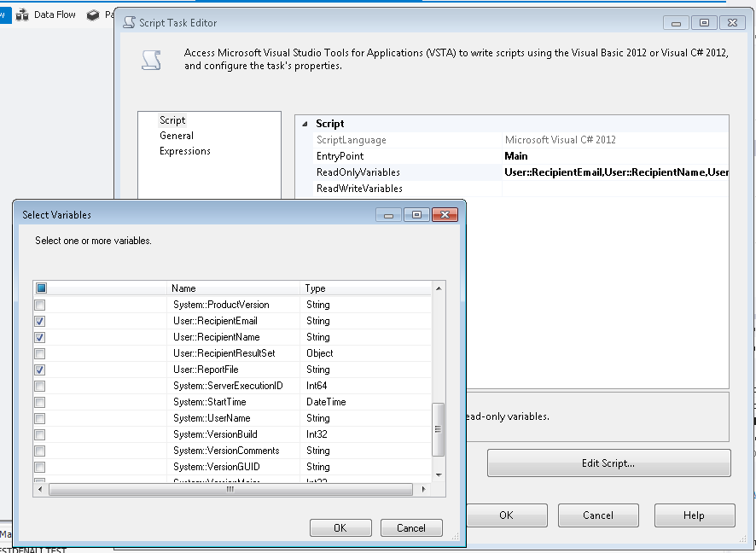Viewport: 756px width, 553px height.
Task: Collapse the Script property category
Action: (305, 124)
